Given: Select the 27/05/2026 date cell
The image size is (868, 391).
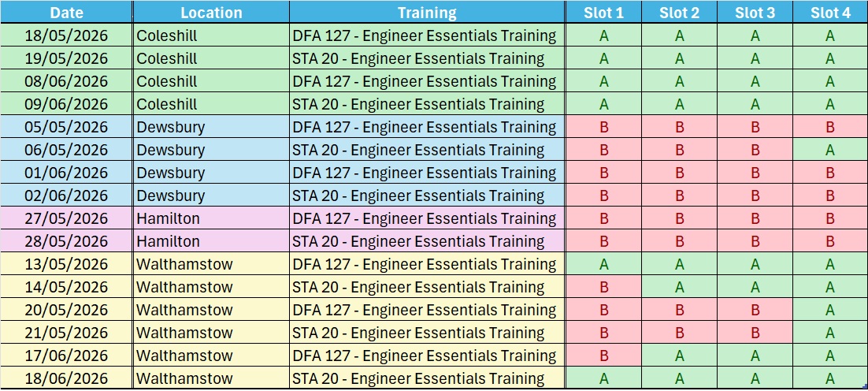Looking at the screenshot, I should click(x=66, y=218).
